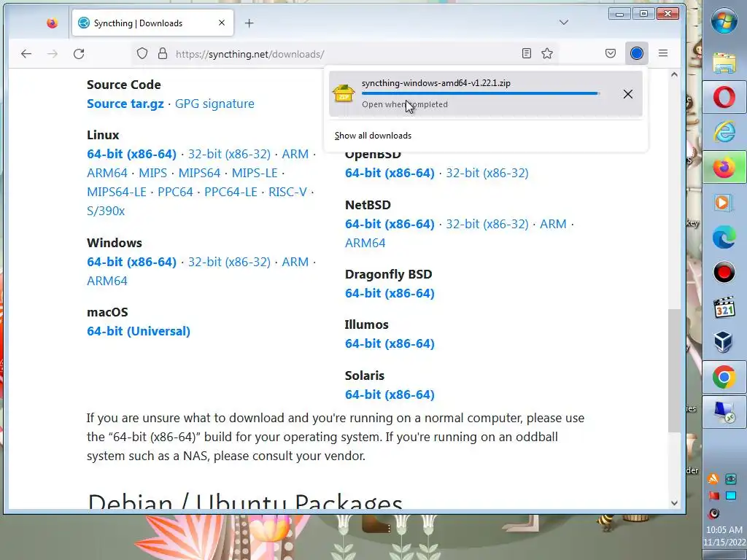747x560 pixels.
Task: Download Windows 64-bit (x86-64) build
Action: pyautogui.click(x=131, y=262)
